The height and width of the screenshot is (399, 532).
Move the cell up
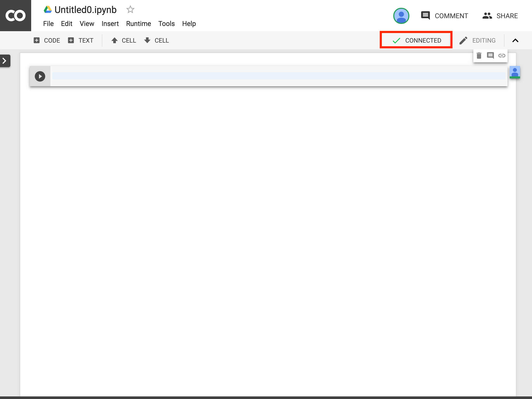coord(124,40)
